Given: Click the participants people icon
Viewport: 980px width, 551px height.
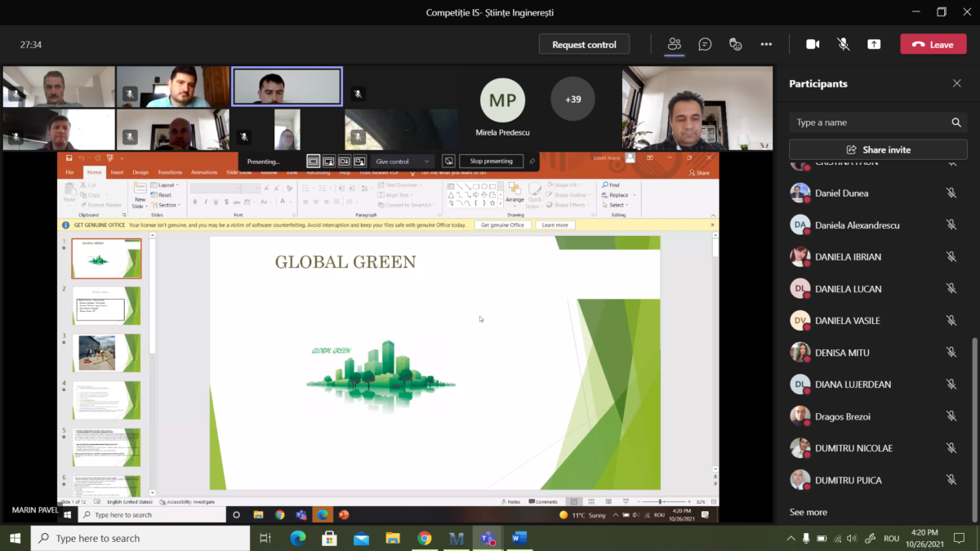Looking at the screenshot, I should 674,44.
